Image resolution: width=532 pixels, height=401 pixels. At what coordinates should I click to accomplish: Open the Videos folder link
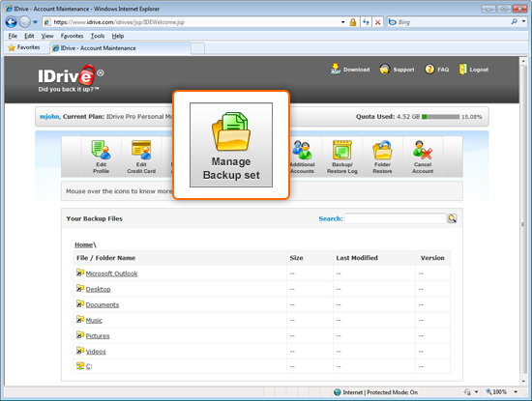click(x=96, y=352)
